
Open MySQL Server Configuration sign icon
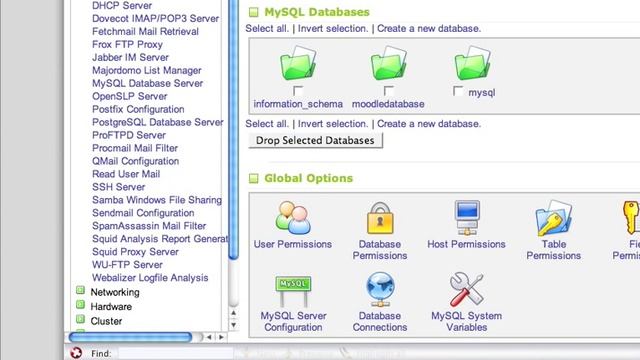point(293,291)
